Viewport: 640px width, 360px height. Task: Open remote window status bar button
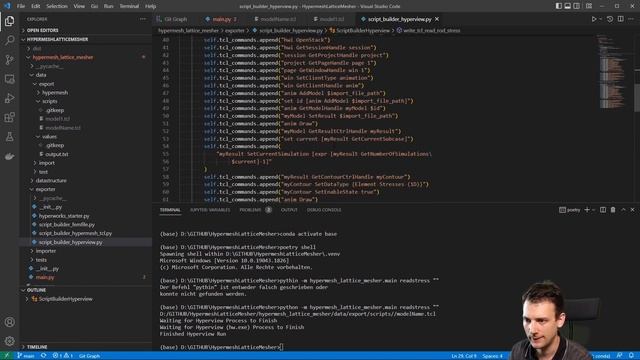coord(7,356)
